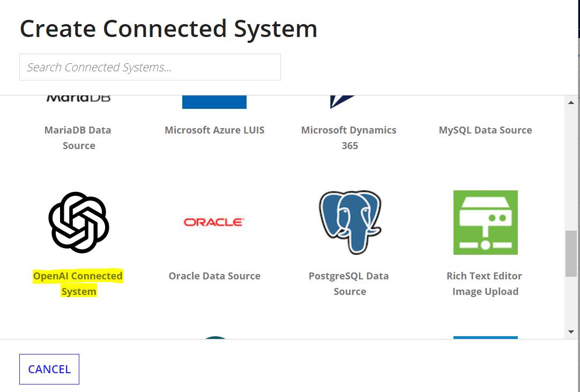Select the MariaDB Data Source label
The height and width of the screenshot is (392, 580).
79,137
